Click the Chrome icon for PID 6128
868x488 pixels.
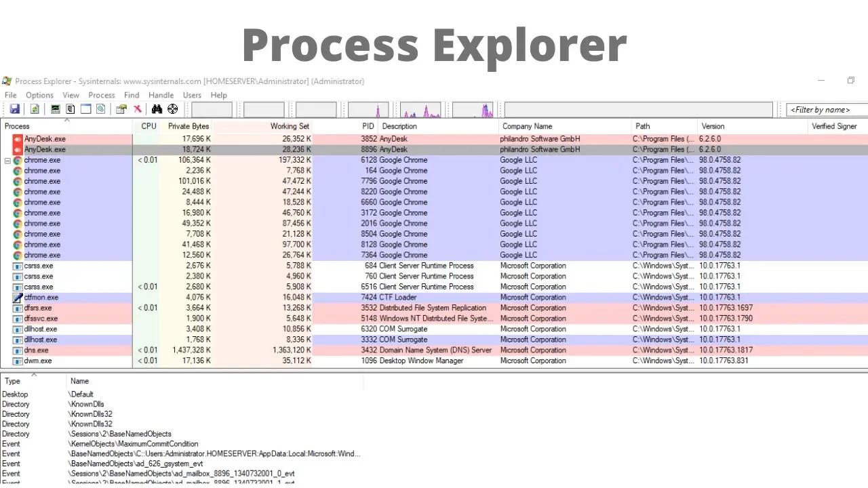point(18,160)
